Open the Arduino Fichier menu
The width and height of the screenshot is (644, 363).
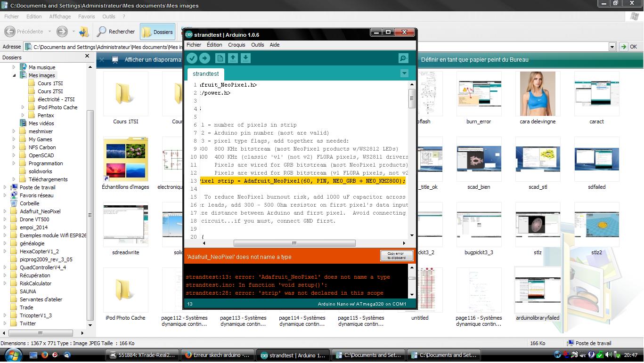tap(194, 45)
